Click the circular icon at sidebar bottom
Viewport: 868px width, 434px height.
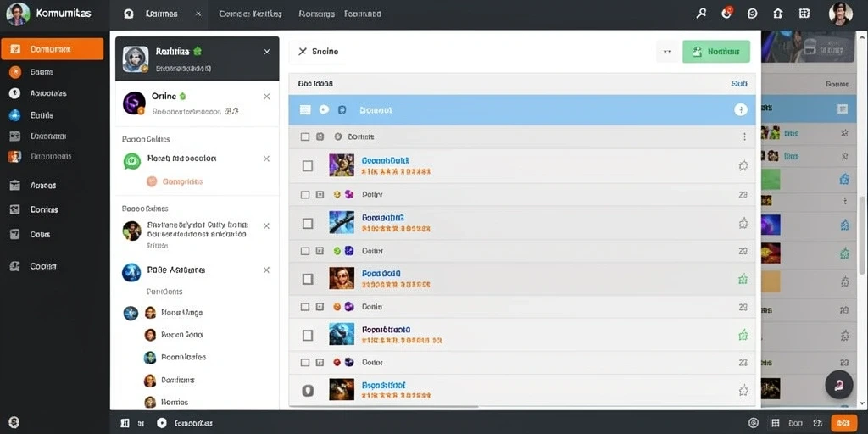click(15, 422)
